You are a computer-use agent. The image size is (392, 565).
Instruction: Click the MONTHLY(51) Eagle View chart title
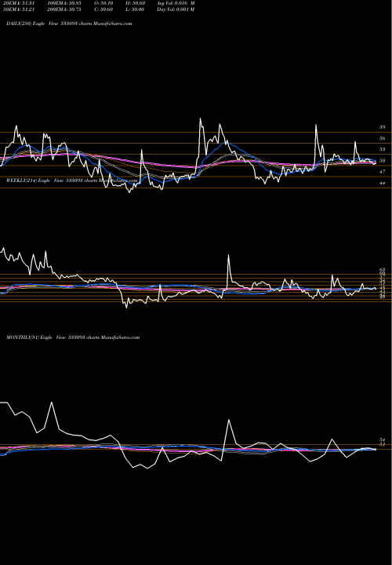click(x=73, y=337)
